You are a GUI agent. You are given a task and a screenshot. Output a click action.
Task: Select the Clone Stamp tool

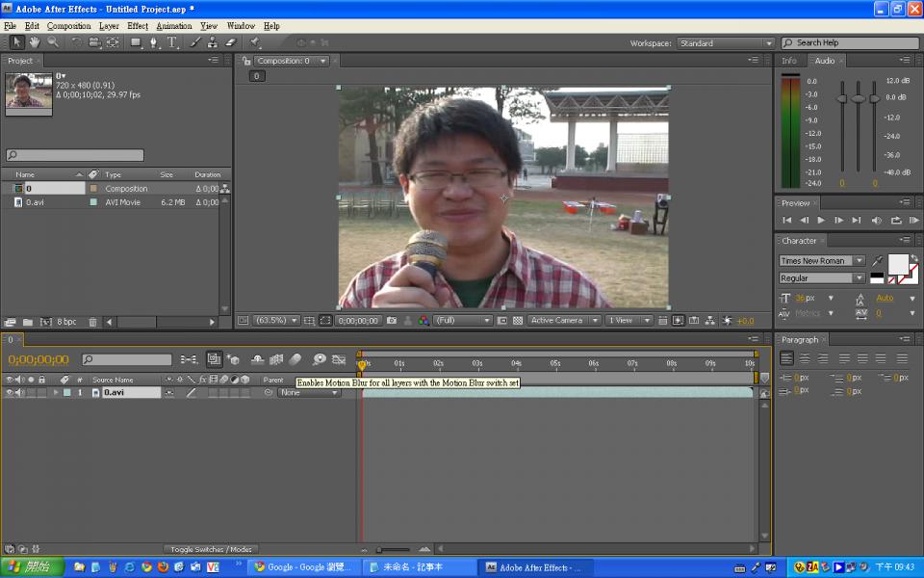(212, 42)
